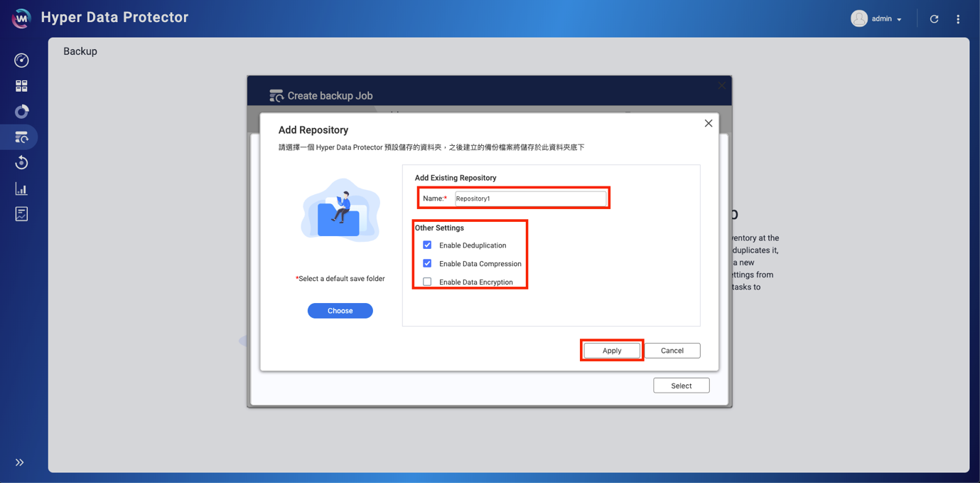Click the Hyper Data Protector logo icon
980x483 pixels.
pyautogui.click(x=21, y=18)
